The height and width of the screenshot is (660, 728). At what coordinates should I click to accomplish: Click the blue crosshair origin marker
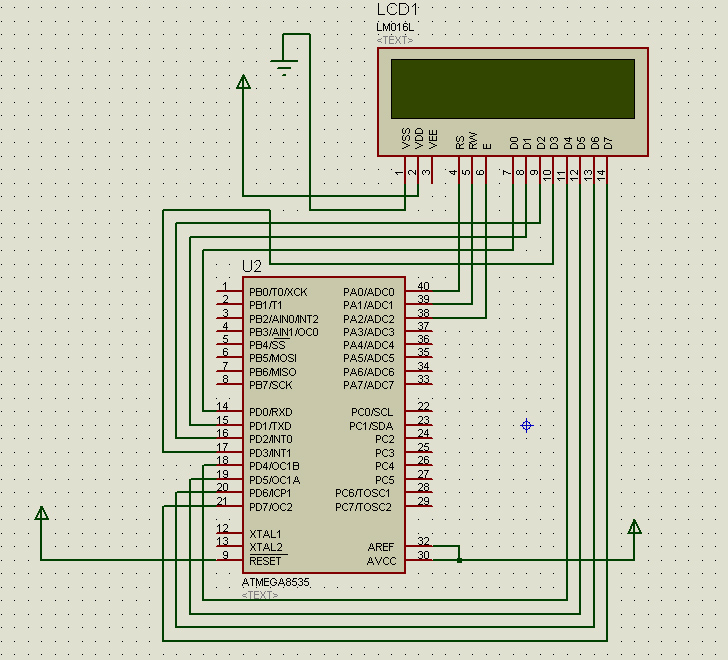point(527,426)
